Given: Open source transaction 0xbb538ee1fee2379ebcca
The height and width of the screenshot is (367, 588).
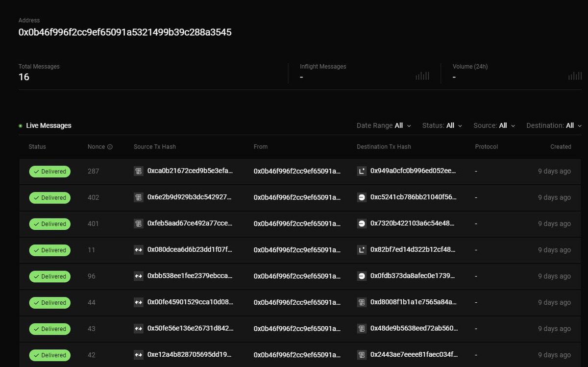Looking at the screenshot, I should pyautogui.click(x=190, y=276).
